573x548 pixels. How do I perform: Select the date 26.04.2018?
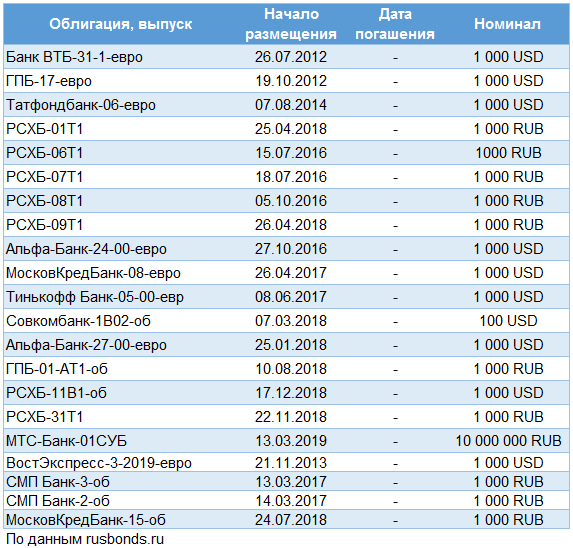(291, 225)
